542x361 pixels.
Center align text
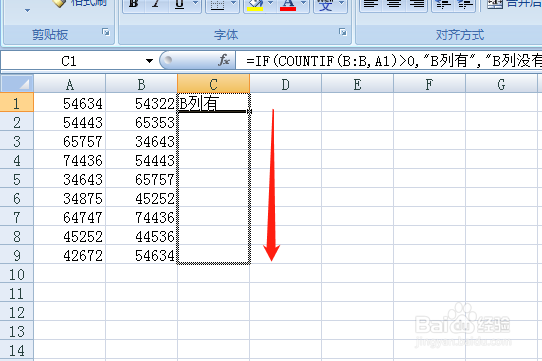394,4
